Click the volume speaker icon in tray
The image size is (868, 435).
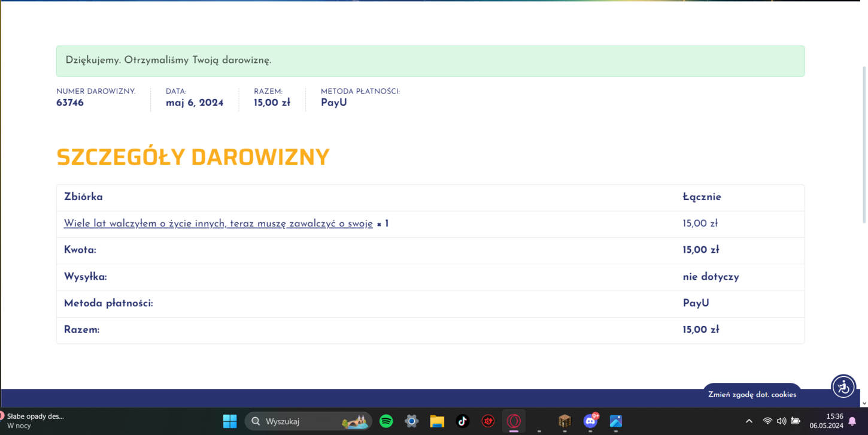[x=781, y=421]
